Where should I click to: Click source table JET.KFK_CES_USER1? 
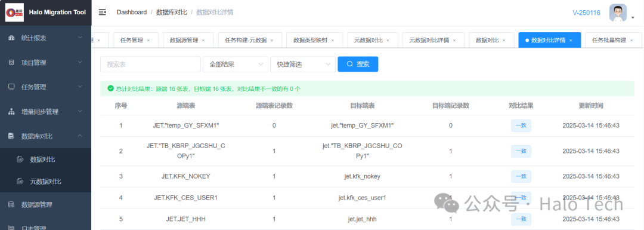(185, 198)
